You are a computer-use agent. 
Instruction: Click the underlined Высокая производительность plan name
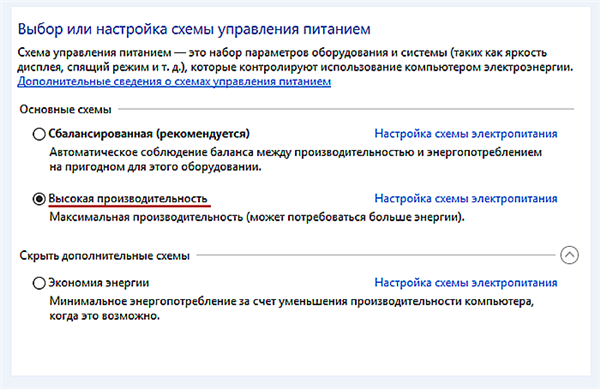128,199
